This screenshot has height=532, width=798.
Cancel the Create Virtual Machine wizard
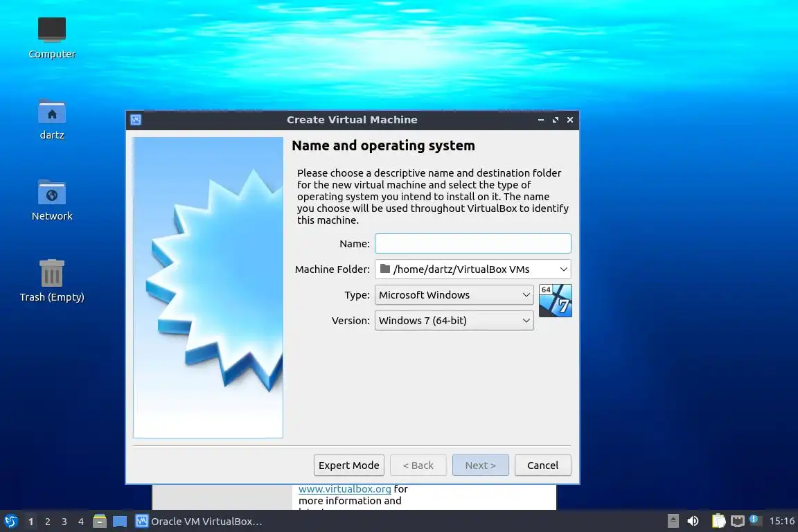click(x=542, y=465)
